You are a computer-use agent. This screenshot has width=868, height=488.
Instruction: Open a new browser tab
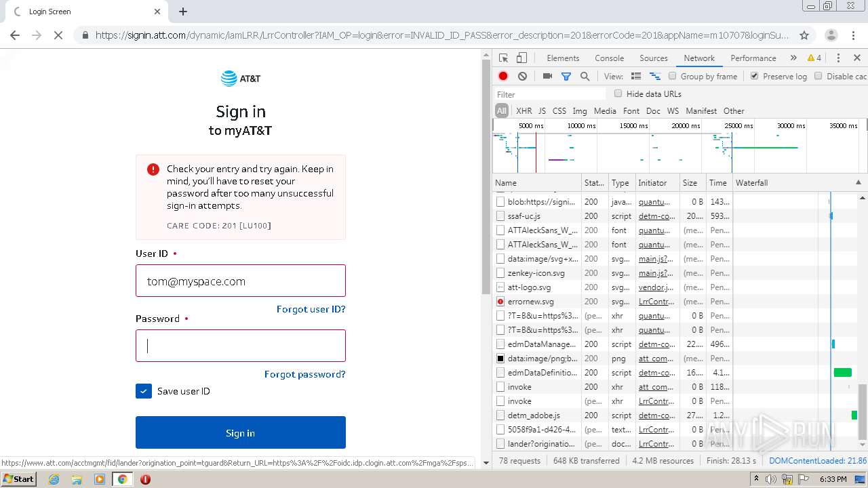[x=183, y=12]
